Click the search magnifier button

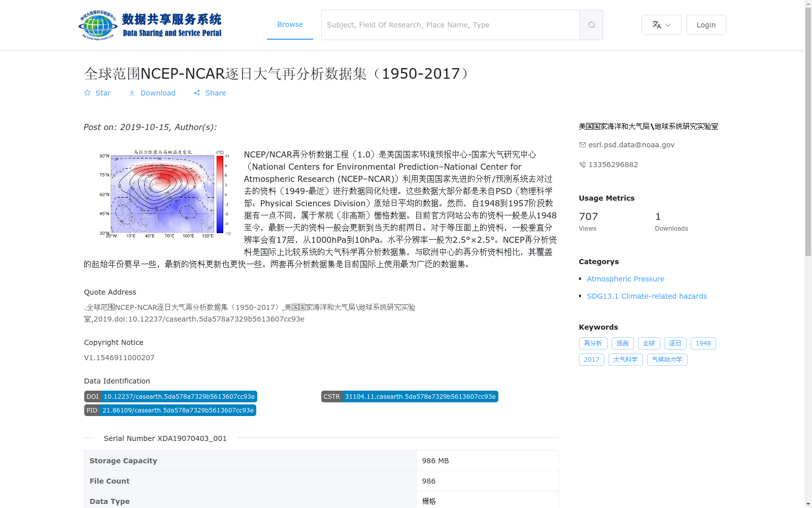click(x=591, y=25)
